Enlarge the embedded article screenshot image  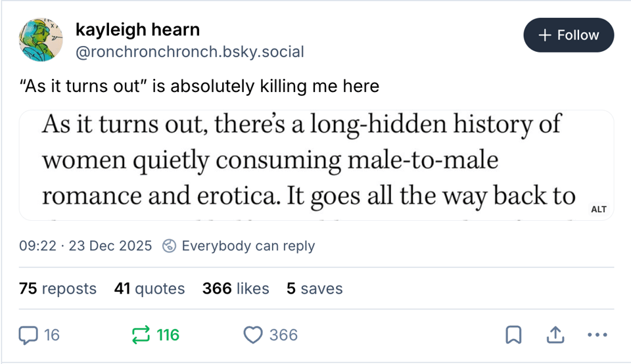309,164
